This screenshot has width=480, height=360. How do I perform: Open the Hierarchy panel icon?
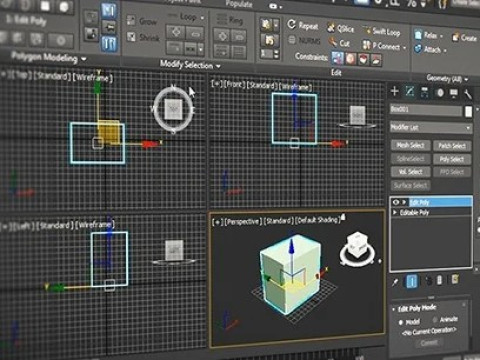424,93
